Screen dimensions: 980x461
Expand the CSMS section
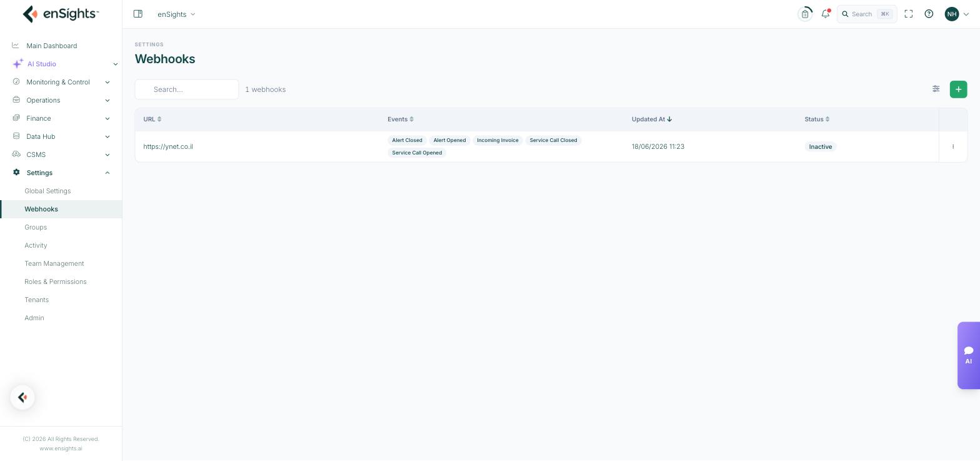(x=107, y=155)
